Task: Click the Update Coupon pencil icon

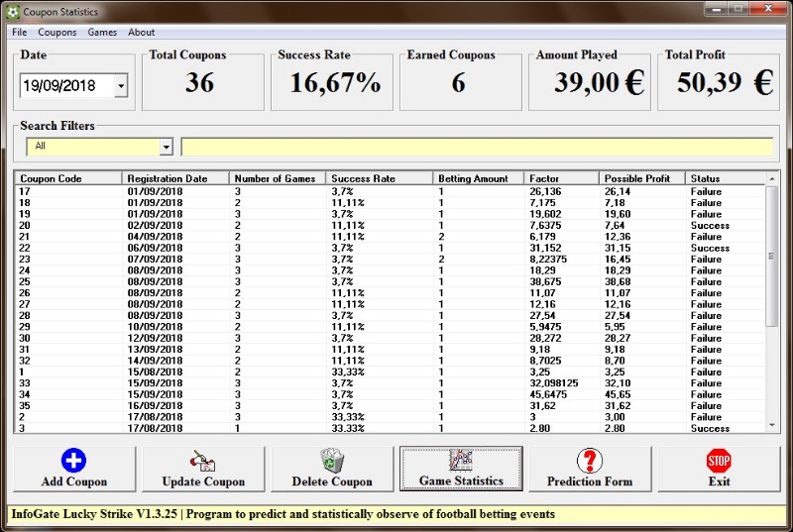Action: [x=202, y=461]
